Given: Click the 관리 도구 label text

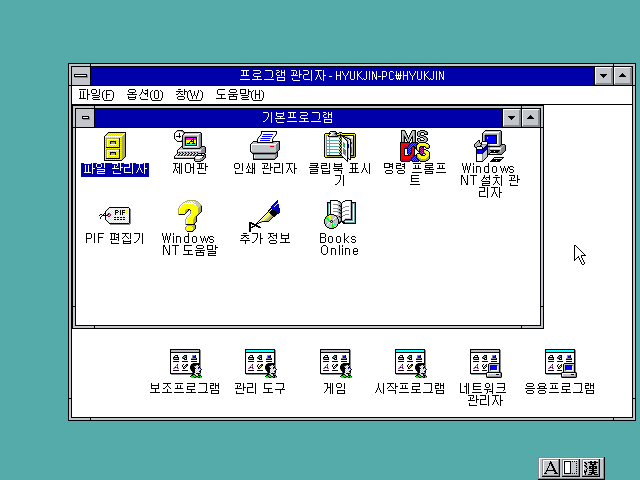Looking at the screenshot, I should [x=260, y=388].
